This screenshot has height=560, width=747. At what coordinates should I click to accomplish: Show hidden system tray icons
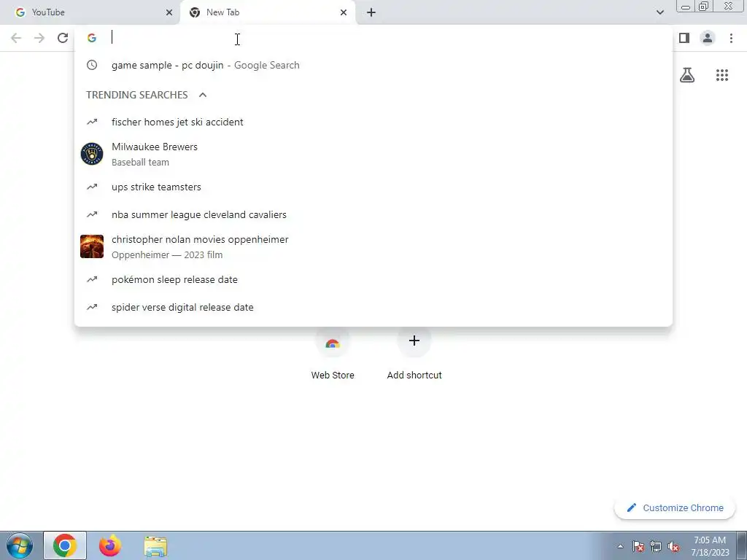(x=620, y=546)
